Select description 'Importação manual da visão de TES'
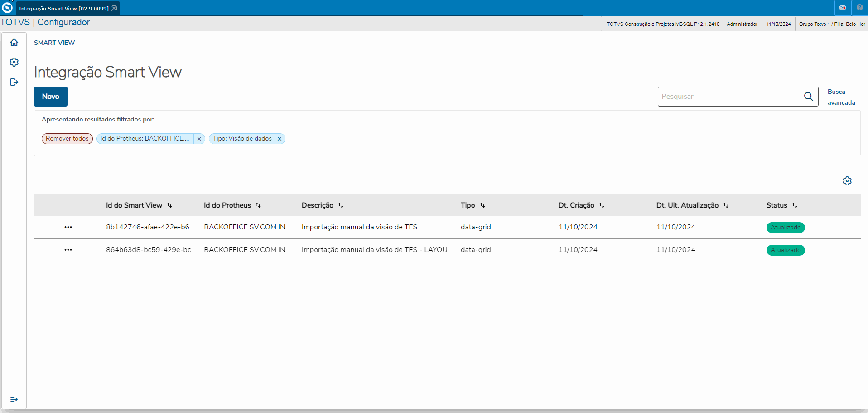 359,227
